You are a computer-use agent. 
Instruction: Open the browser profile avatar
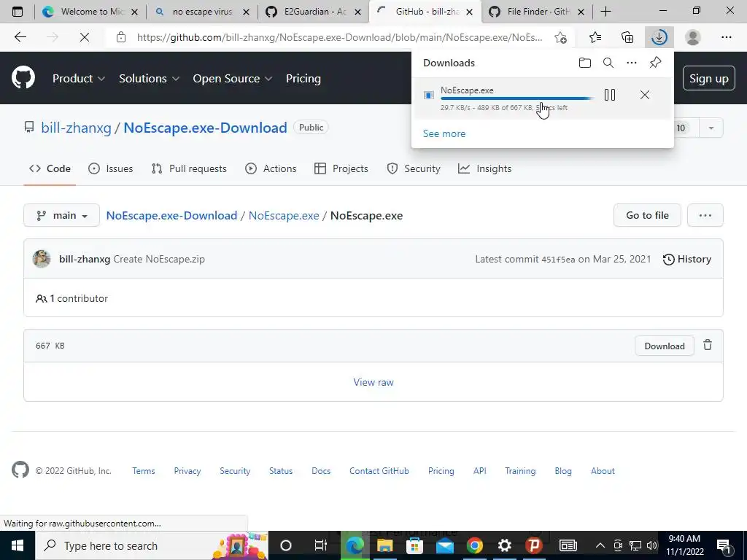pyautogui.click(x=692, y=37)
